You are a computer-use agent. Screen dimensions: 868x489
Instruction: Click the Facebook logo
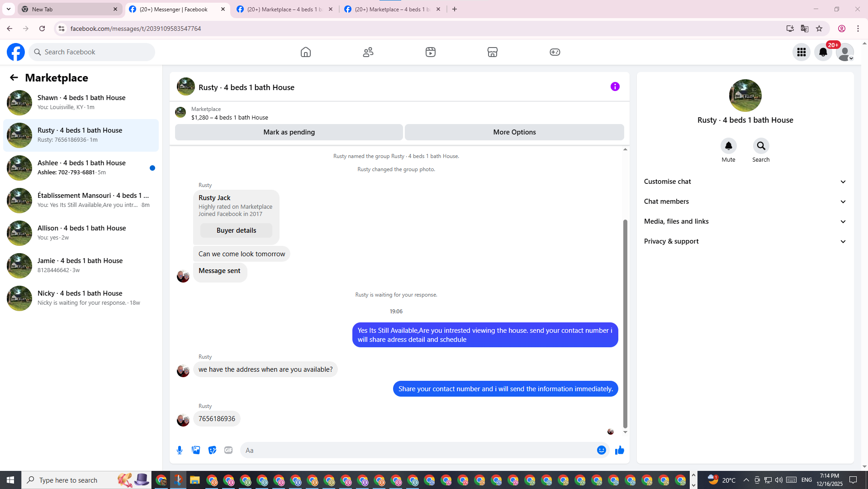[16, 52]
